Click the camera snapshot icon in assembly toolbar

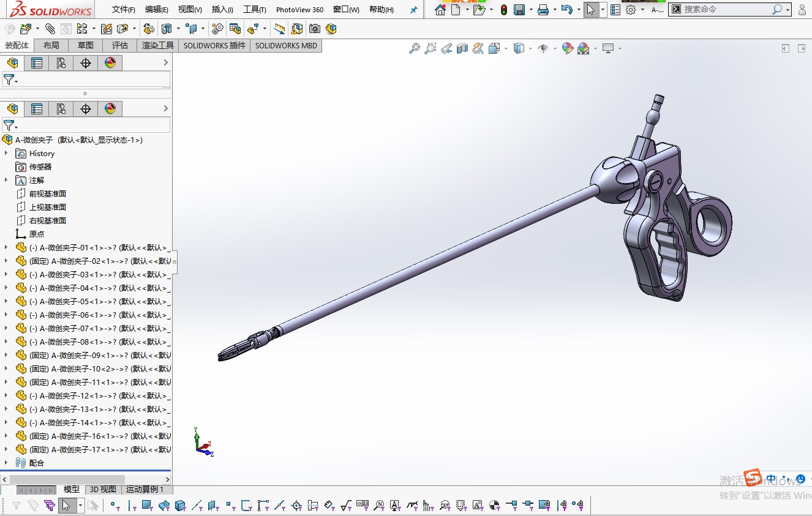coord(314,29)
